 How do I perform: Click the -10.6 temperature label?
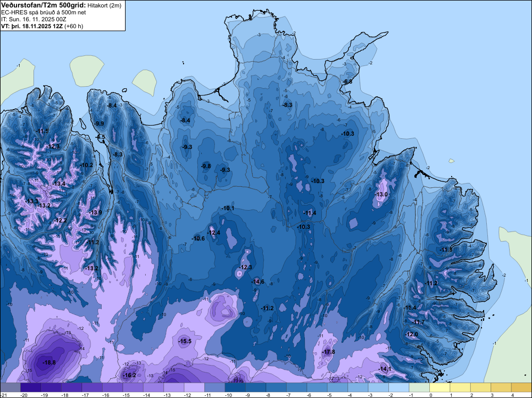(198, 238)
